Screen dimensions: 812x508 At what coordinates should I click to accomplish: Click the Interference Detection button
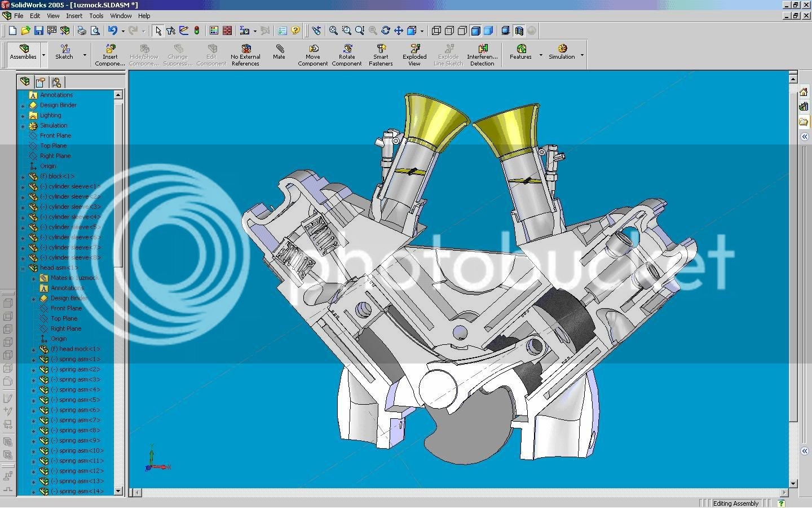(482, 55)
